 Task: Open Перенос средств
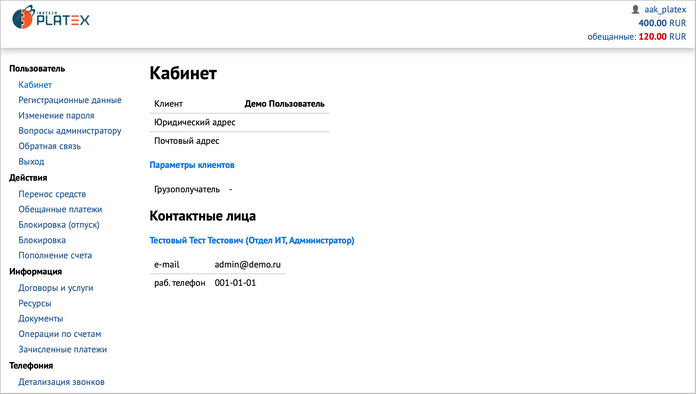(x=52, y=194)
